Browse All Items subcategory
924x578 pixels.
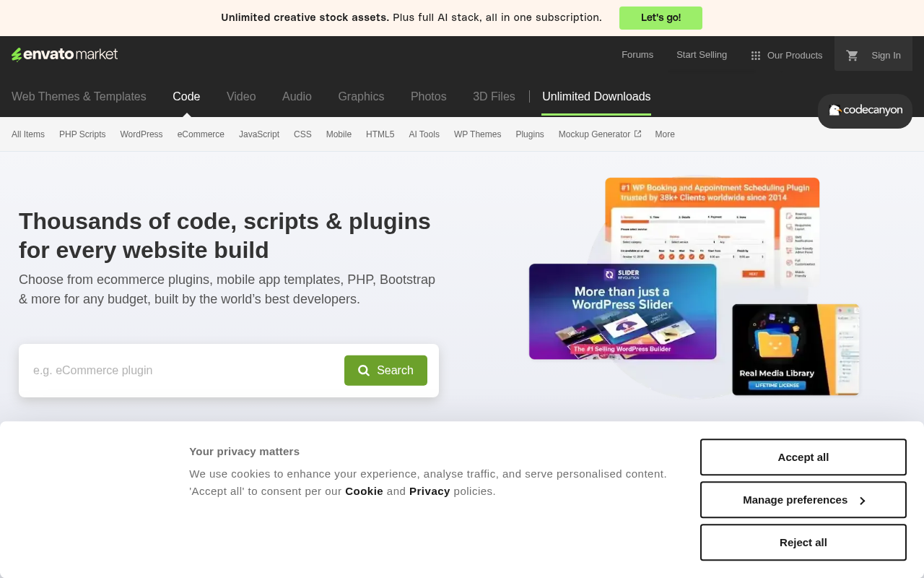pos(28,134)
